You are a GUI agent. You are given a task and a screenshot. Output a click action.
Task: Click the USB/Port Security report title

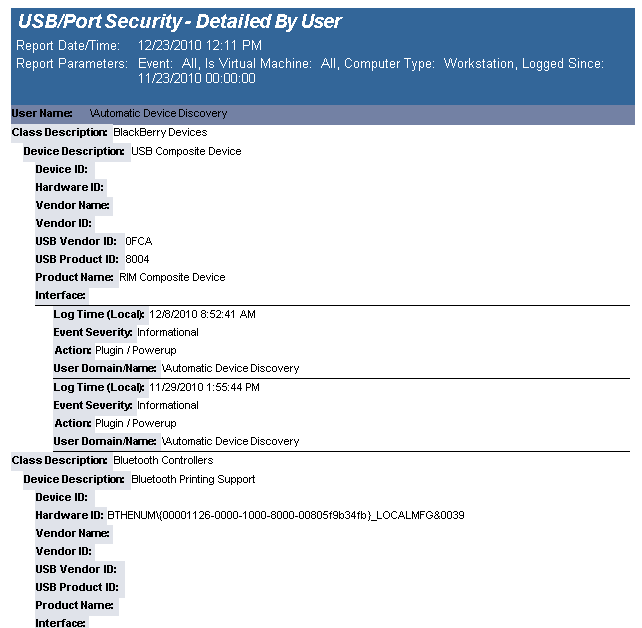(180, 21)
